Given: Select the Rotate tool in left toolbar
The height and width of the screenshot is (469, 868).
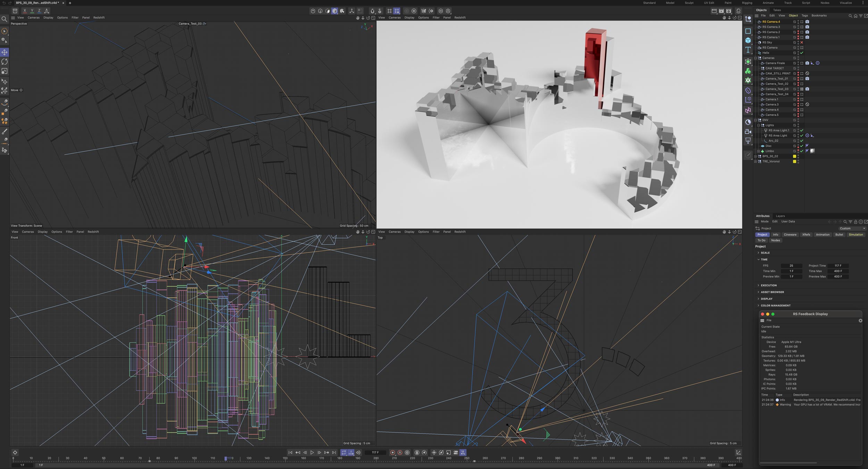Looking at the screenshot, I should pyautogui.click(x=5, y=62).
